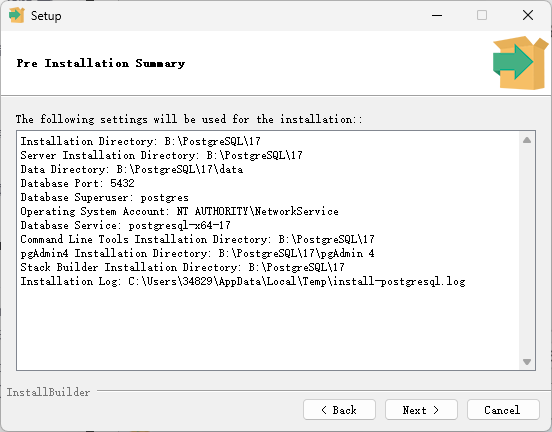Minimize the Setup window
Screen dimensions: 552x432
point(437,15)
